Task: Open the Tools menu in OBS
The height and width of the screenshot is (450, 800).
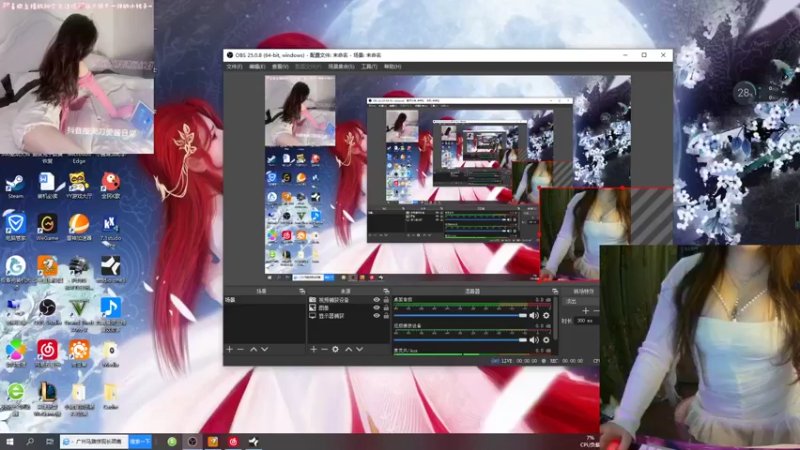Action: [x=369, y=67]
